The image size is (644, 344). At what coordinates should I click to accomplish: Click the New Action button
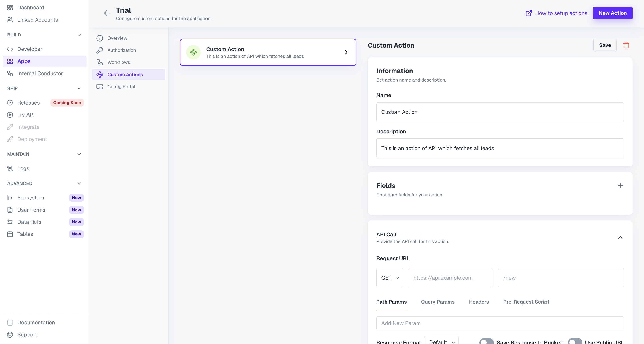click(613, 13)
